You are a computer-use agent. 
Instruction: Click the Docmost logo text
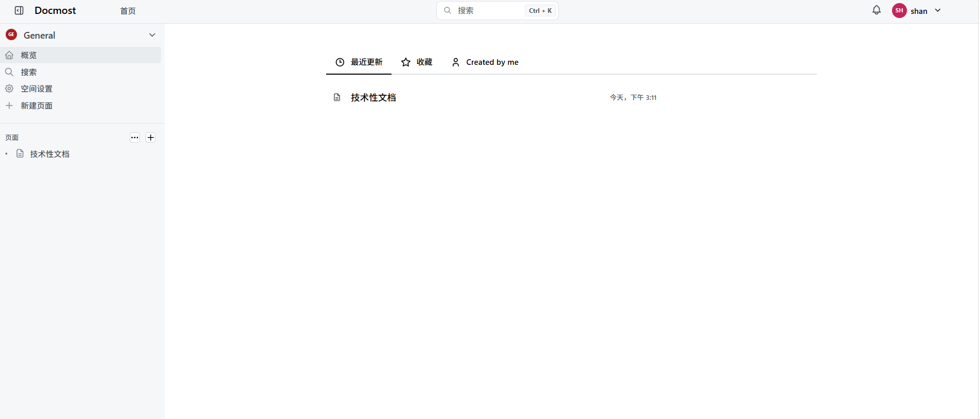(55, 10)
